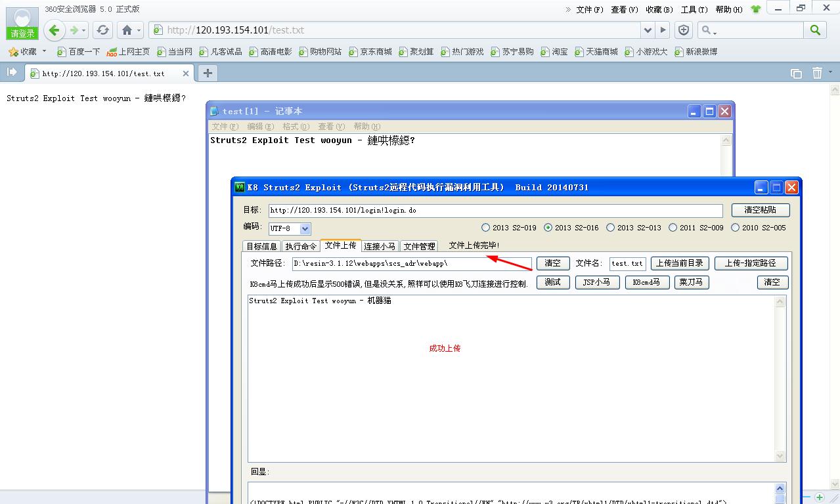Image resolution: width=840 pixels, height=504 pixels.
Task: Expand the closed tabs trash dropdown
Action: coord(830,73)
